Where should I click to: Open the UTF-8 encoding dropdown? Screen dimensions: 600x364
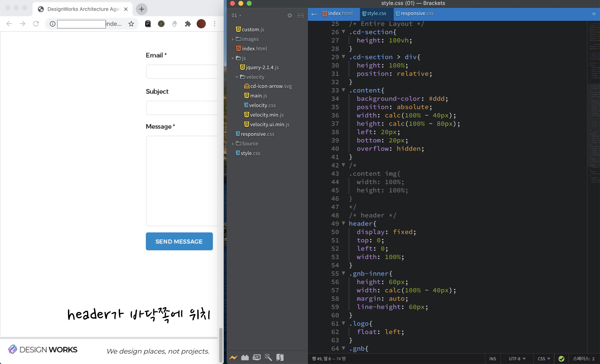[x=517, y=359]
